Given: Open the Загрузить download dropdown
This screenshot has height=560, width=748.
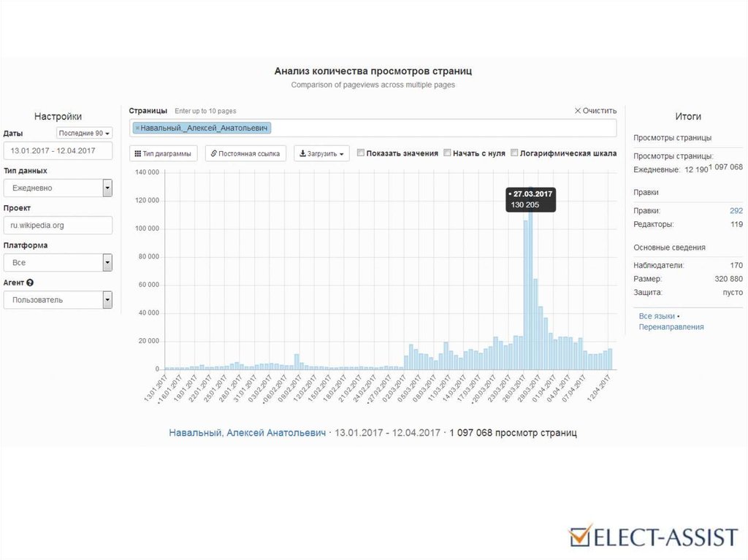Looking at the screenshot, I should coord(321,154).
